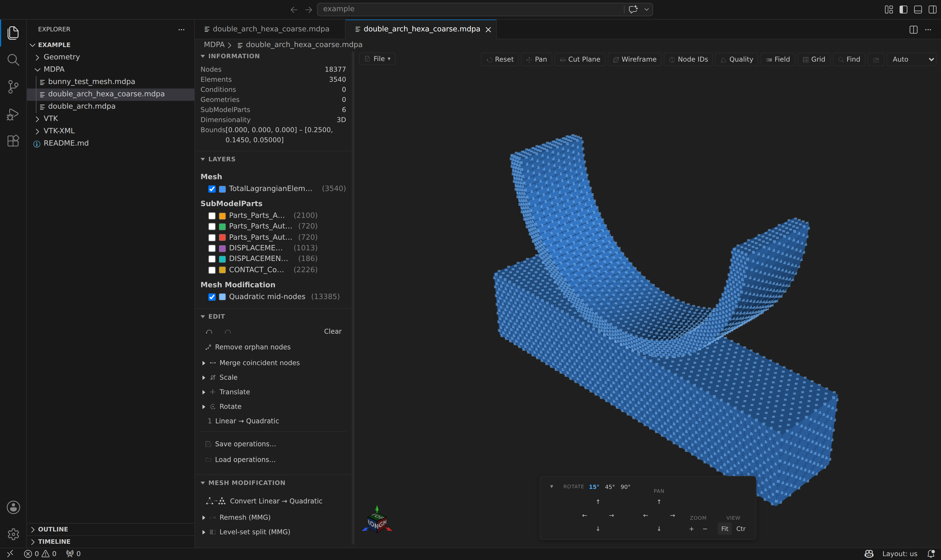Enable the green Parts_Parts_Aut... (720) checkbox

[x=212, y=227]
